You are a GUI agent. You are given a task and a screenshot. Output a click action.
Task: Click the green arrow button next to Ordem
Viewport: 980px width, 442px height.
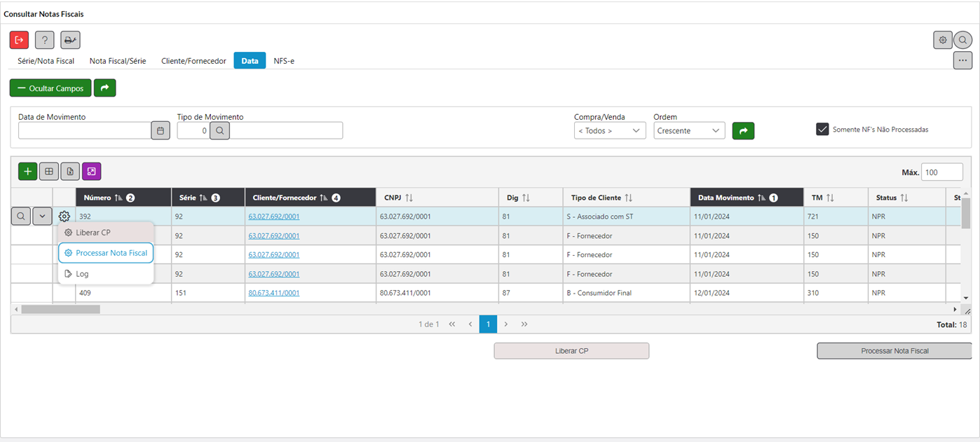coord(743,130)
